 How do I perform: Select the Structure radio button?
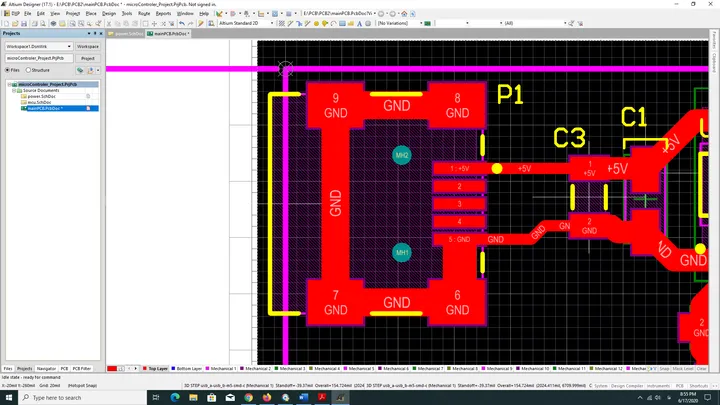28,70
